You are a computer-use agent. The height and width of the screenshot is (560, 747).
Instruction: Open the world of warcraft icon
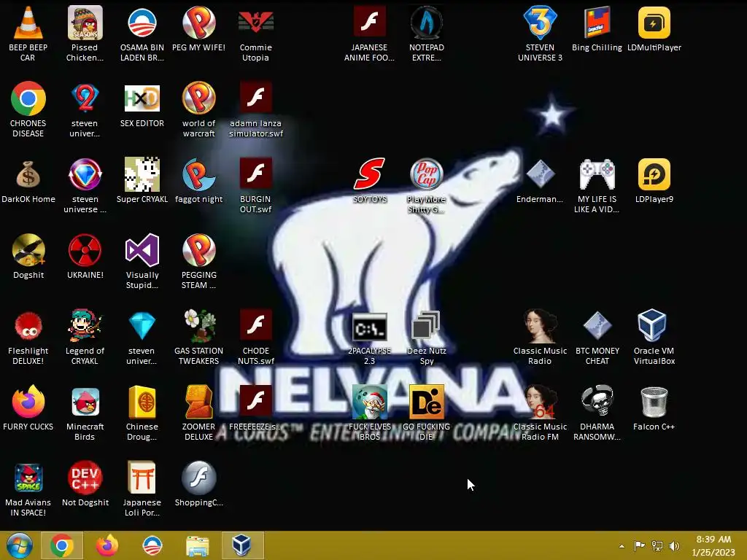coord(199,98)
